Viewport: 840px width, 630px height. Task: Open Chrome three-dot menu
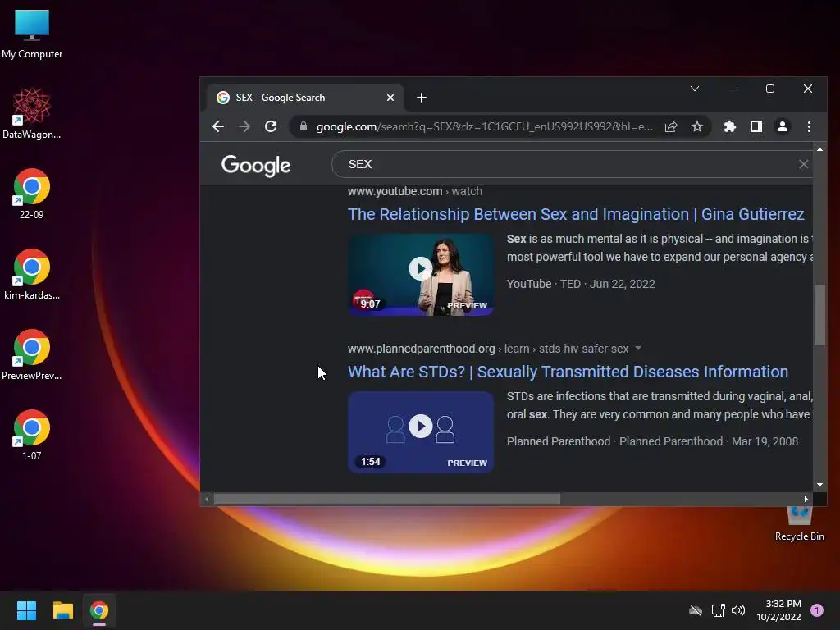coord(809,126)
